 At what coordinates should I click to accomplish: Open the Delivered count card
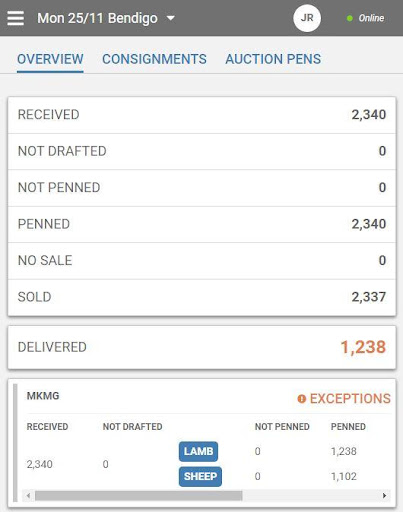(202, 347)
